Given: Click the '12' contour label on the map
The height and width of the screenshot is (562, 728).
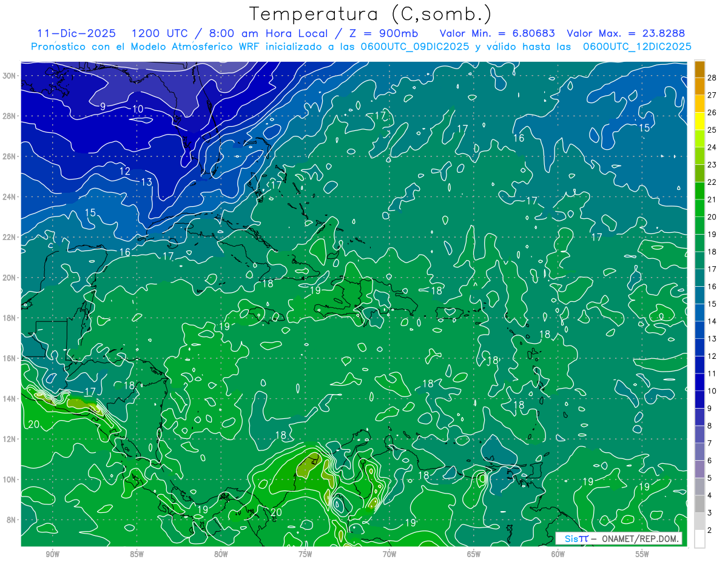Looking at the screenshot, I should tap(124, 172).
